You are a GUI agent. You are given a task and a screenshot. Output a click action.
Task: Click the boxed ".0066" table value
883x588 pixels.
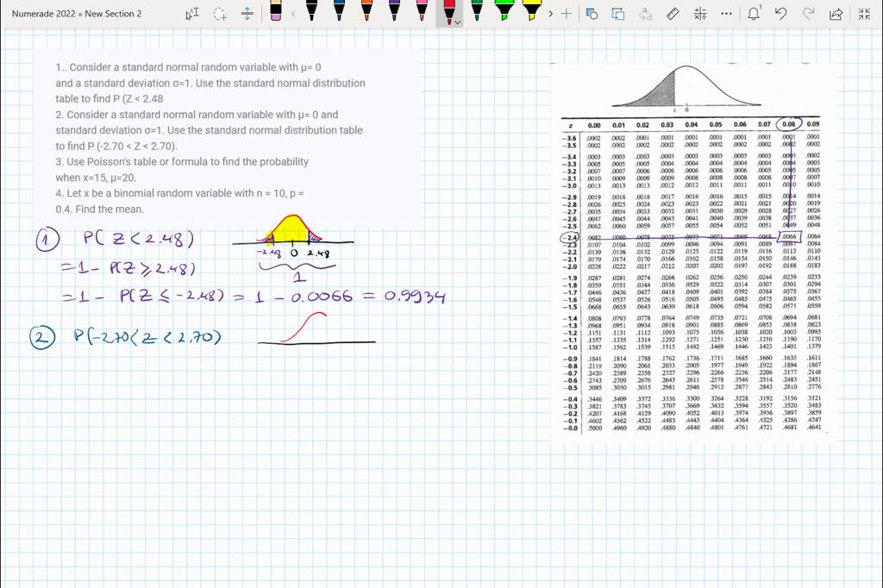pos(789,237)
